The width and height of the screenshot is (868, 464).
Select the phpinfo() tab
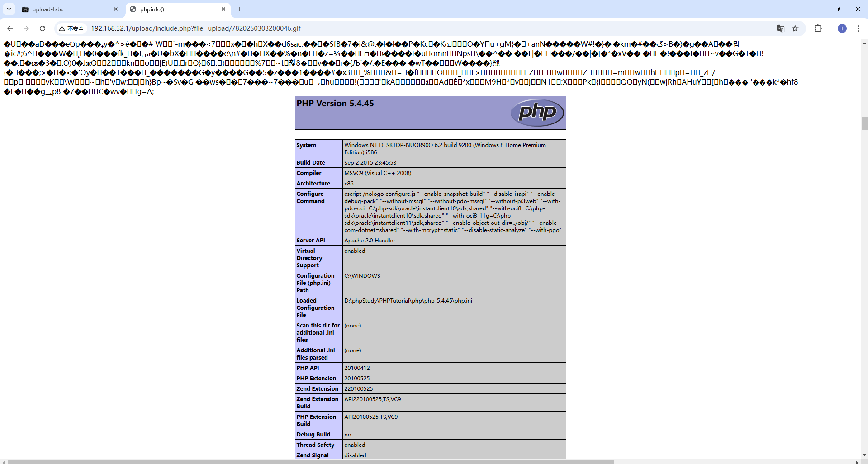pyautogui.click(x=177, y=9)
